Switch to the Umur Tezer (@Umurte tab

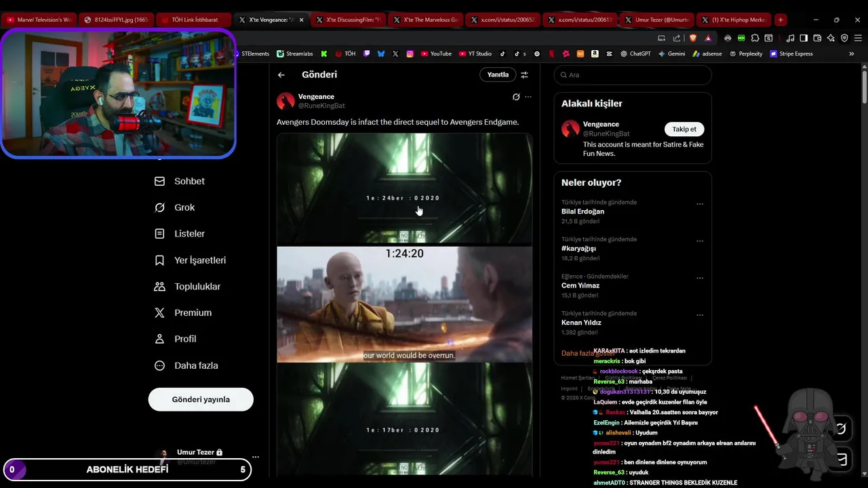click(657, 20)
